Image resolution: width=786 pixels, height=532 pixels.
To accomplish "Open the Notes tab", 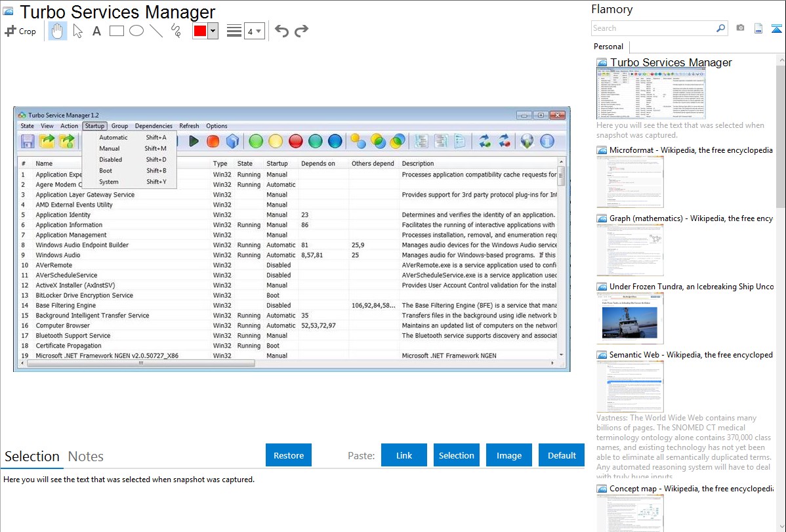I will (86, 457).
